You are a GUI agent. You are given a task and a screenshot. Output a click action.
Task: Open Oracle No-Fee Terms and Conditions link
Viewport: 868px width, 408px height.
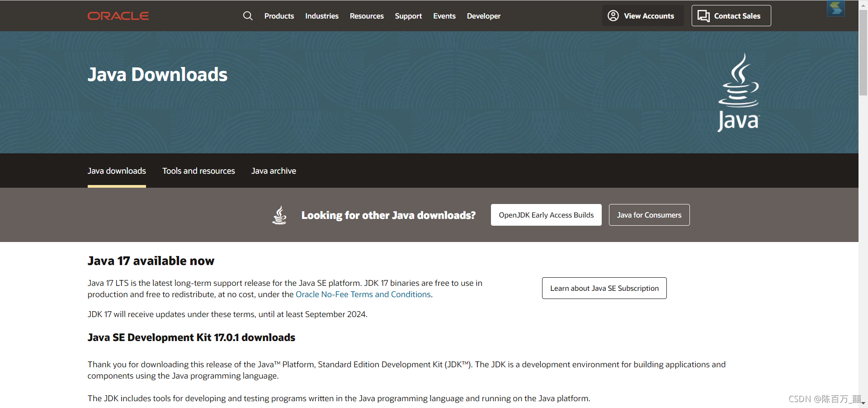coord(363,294)
